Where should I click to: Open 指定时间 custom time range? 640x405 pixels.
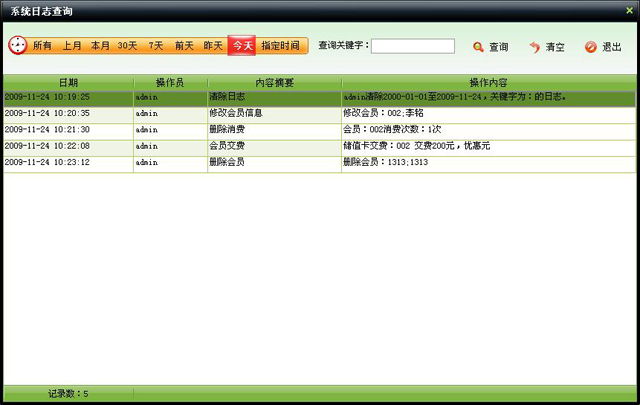pyautogui.click(x=280, y=46)
